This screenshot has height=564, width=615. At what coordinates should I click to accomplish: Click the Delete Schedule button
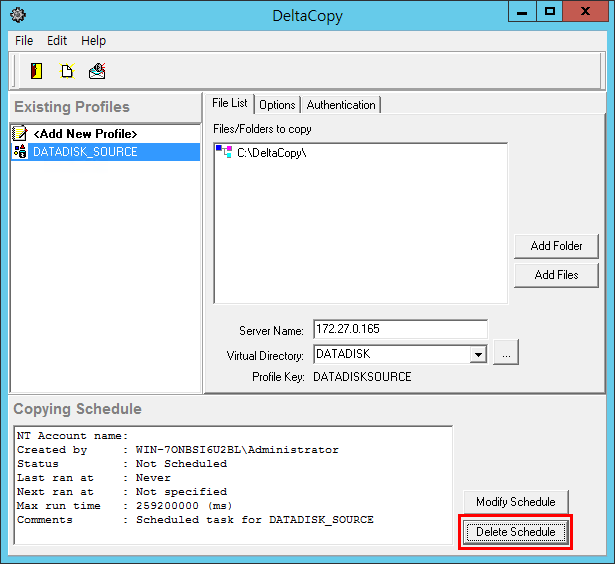point(515,532)
